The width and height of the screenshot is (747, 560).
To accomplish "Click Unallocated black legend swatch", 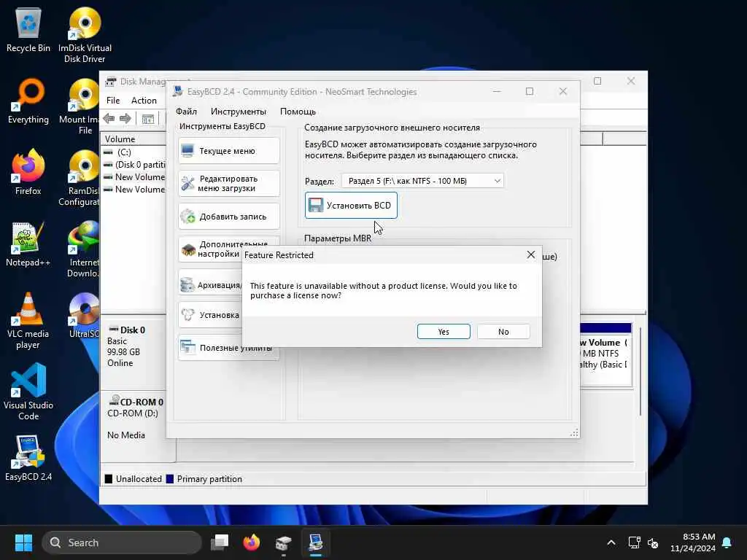I will click(x=109, y=479).
